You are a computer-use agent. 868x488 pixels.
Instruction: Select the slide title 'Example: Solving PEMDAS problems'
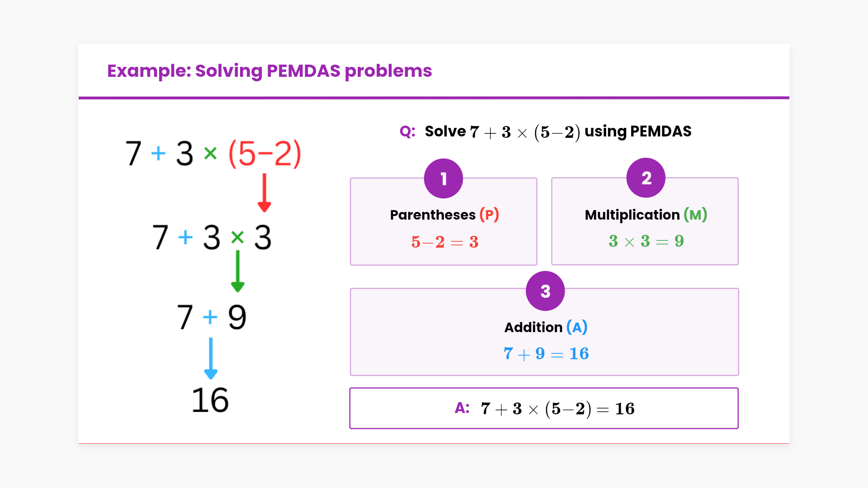tap(269, 71)
